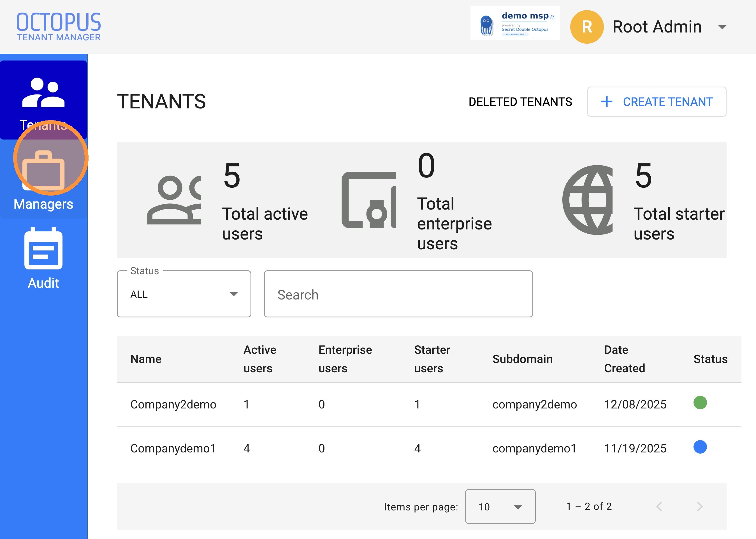Open the Tenants sidebar section
756x539 pixels.
point(43,100)
